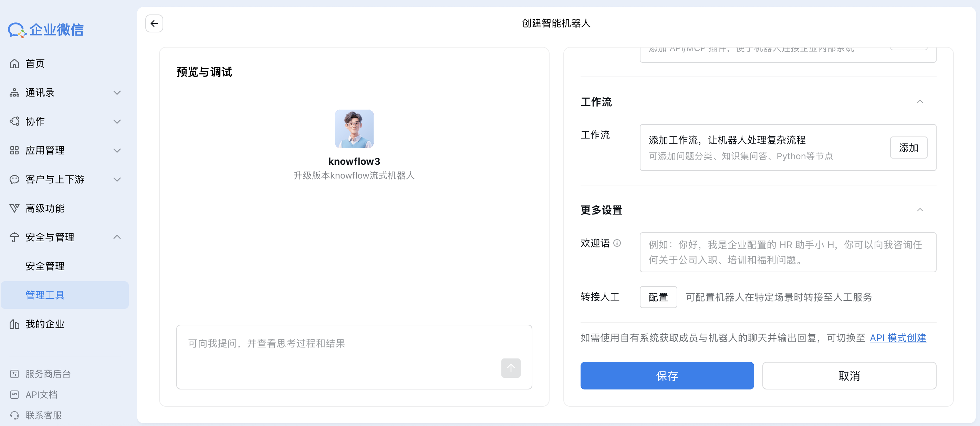Viewport: 980px width, 426px height.
Task: Click the 首页 home icon
Action: pos(14,63)
